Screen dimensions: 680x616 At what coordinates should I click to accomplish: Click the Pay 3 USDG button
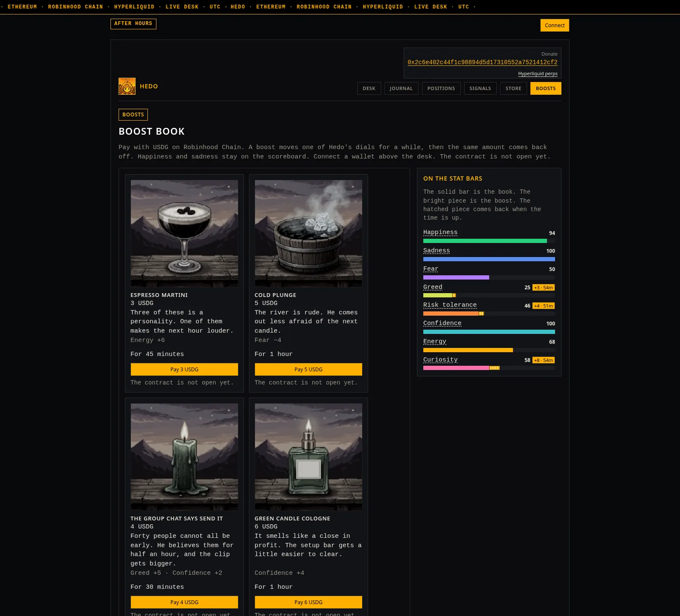coord(184,369)
